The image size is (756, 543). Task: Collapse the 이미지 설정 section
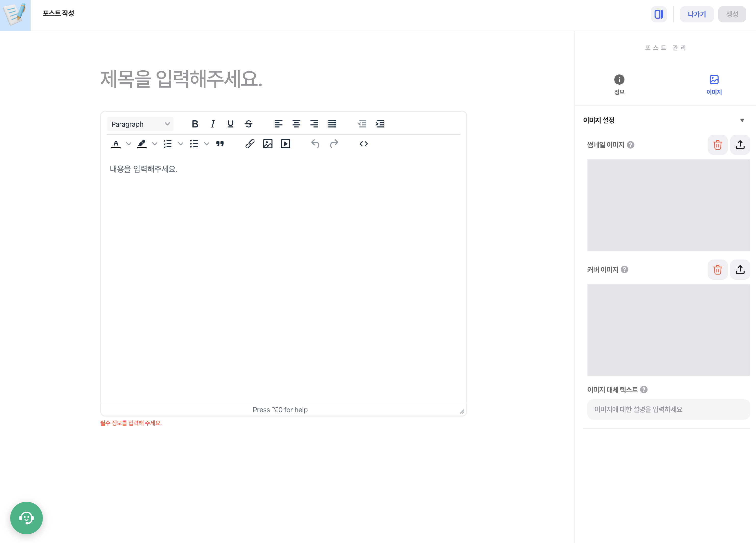pos(742,120)
